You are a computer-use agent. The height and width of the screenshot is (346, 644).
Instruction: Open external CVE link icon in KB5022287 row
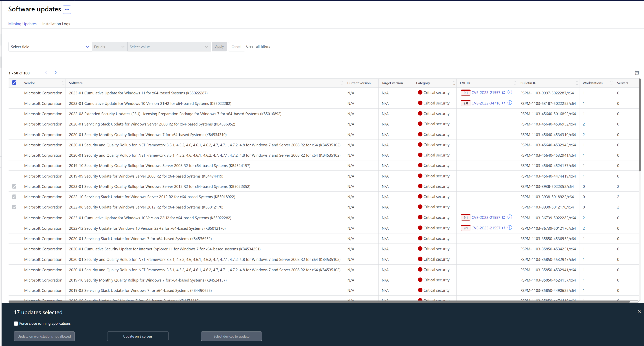coord(504,92)
